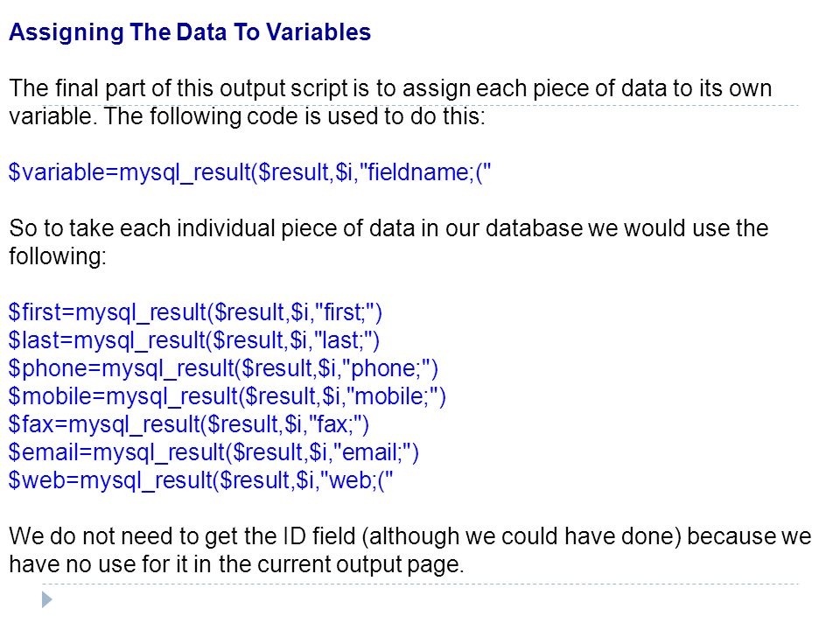Click the $fax=mysql_result code line

[x=189, y=424]
